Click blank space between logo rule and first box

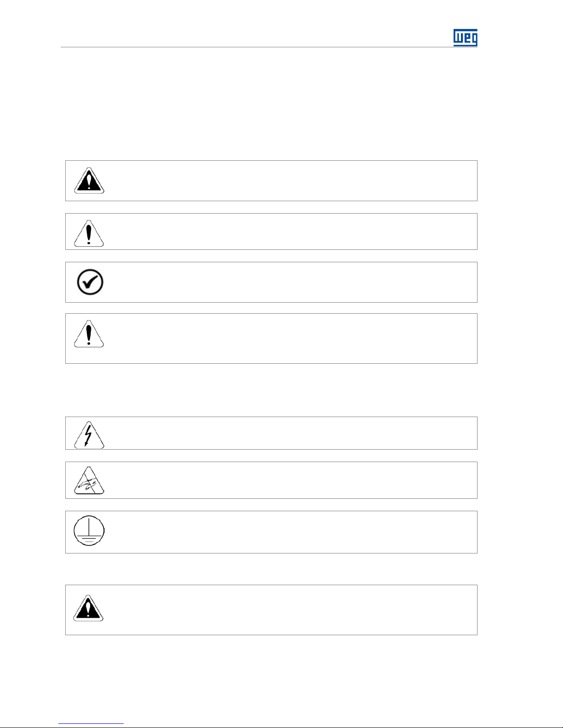click(x=271, y=103)
